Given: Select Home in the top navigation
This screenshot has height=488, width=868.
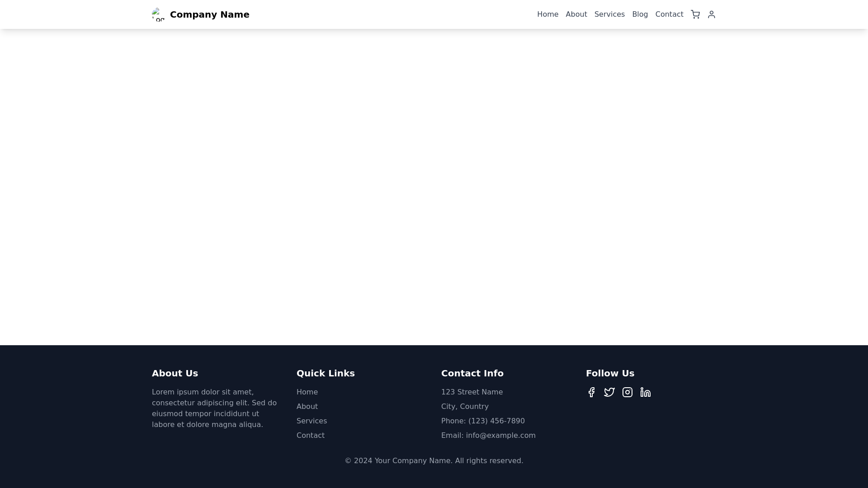Looking at the screenshot, I should [547, 14].
